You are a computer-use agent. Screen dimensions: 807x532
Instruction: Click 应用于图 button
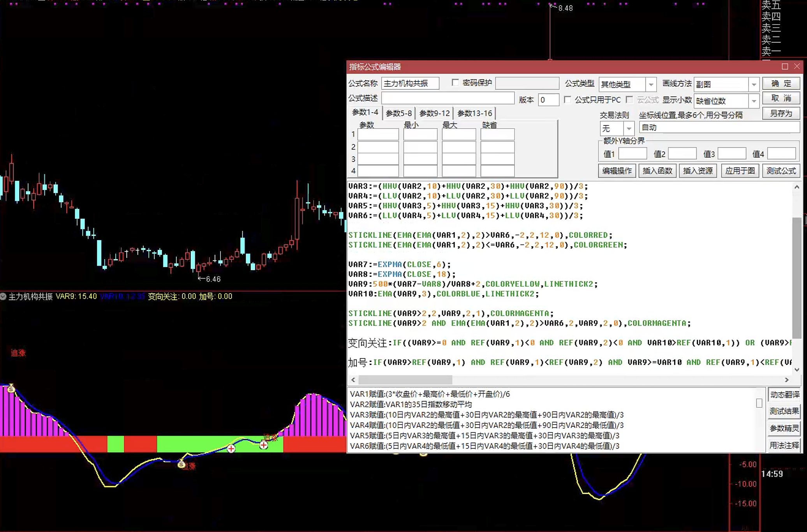point(740,171)
